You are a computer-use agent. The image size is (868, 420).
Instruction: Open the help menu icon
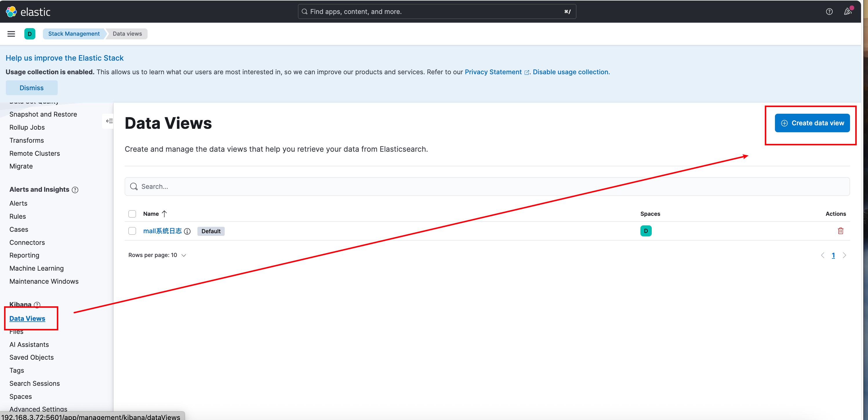pos(829,12)
